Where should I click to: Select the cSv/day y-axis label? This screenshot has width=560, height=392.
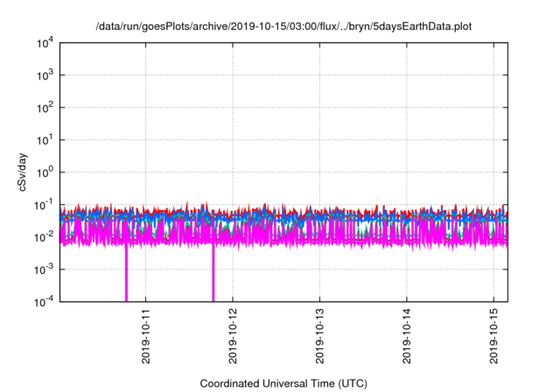23,172
